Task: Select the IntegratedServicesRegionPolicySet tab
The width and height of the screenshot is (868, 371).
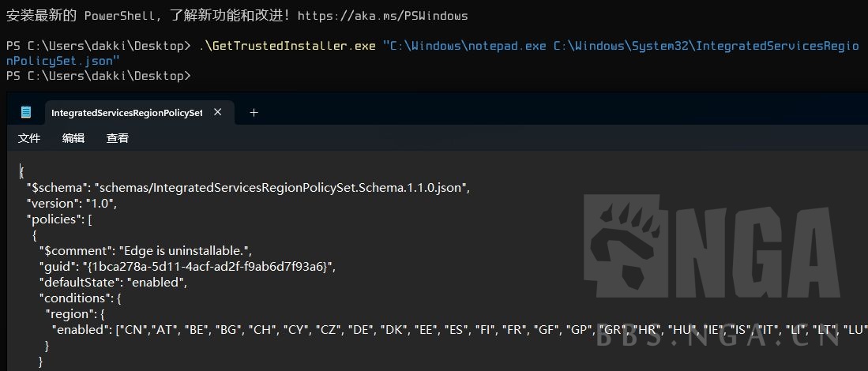Action: pos(126,112)
